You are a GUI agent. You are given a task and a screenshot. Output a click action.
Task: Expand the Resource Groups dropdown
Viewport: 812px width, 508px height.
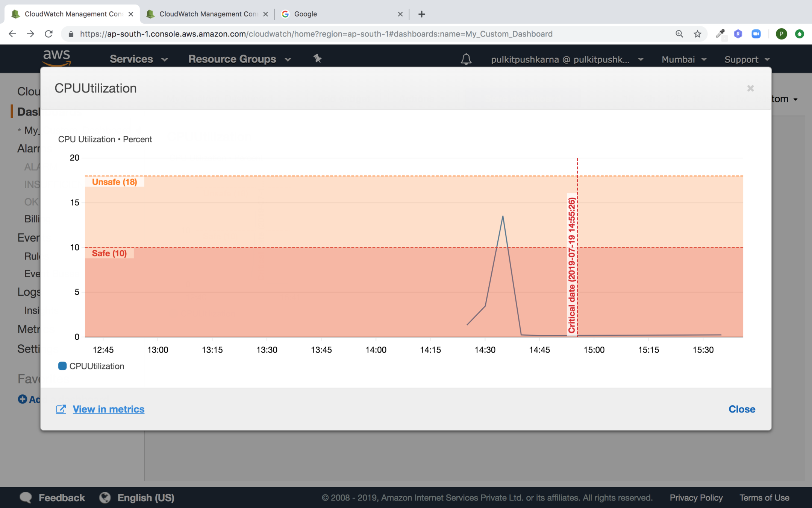[239, 59]
